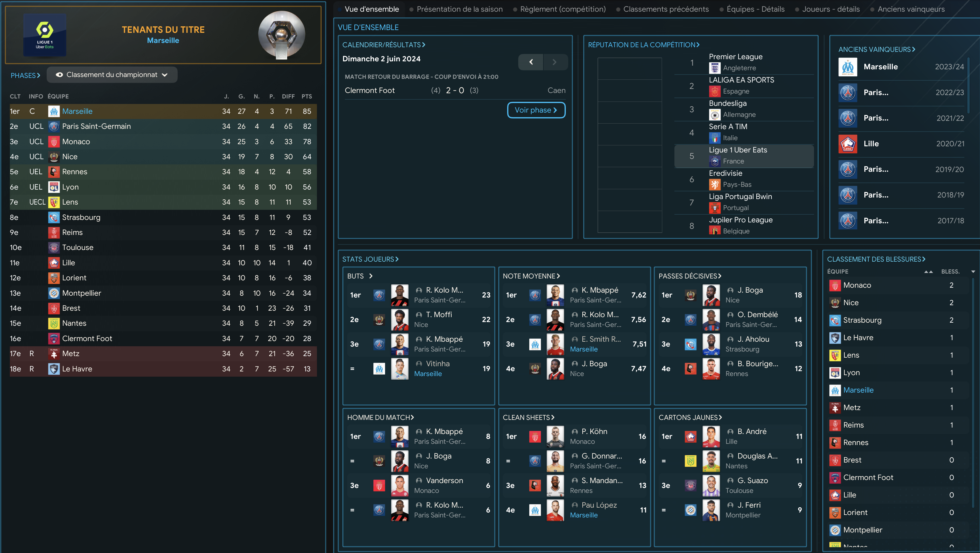The height and width of the screenshot is (553, 980).
Task: Click Toulouse badge in league table
Action: pyautogui.click(x=54, y=248)
